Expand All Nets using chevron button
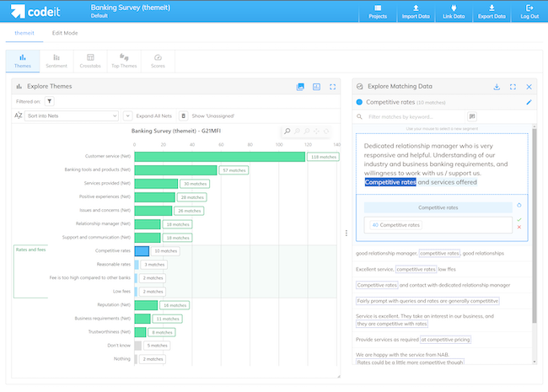 coord(128,115)
